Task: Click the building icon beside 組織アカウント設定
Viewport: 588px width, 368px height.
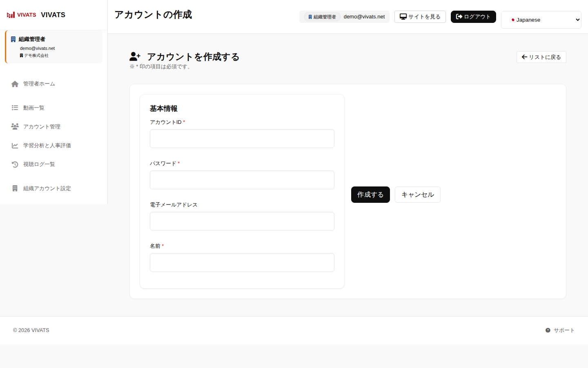Action: (x=15, y=188)
